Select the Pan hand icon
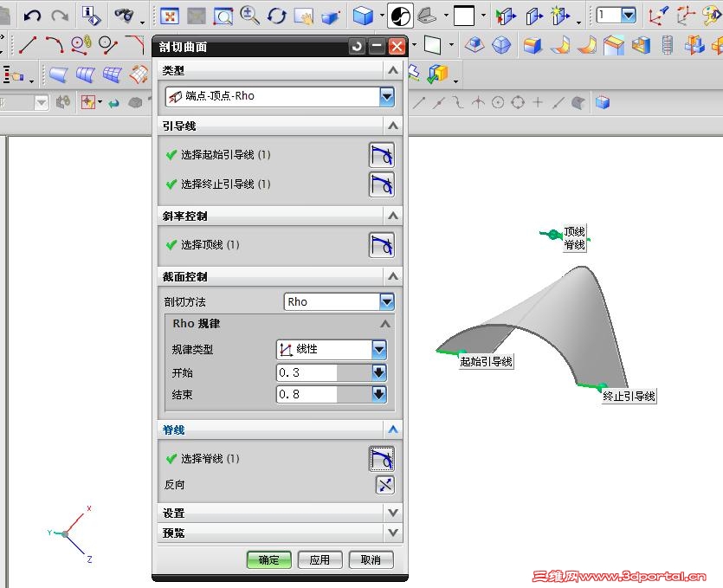This screenshot has width=723, height=588. (304, 16)
